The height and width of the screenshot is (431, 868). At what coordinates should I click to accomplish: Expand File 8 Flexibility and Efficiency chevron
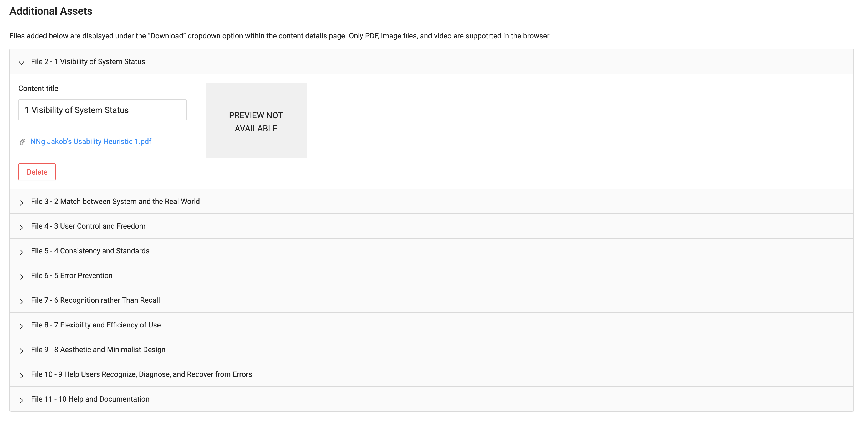click(x=22, y=326)
